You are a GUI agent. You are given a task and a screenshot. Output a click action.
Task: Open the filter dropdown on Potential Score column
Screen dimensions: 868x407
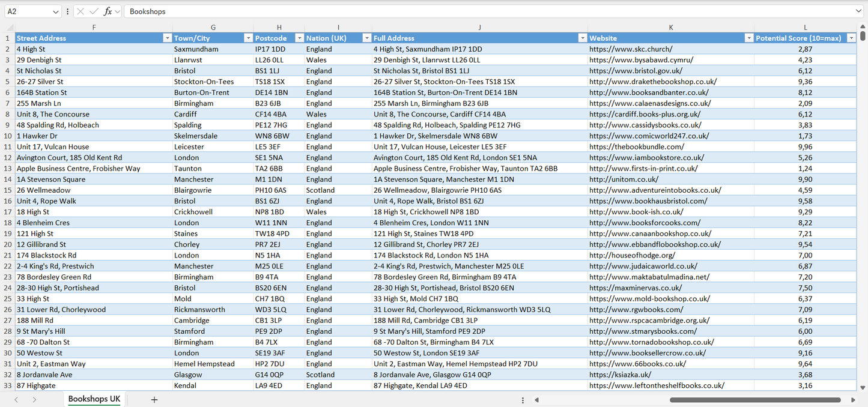[851, 38]
